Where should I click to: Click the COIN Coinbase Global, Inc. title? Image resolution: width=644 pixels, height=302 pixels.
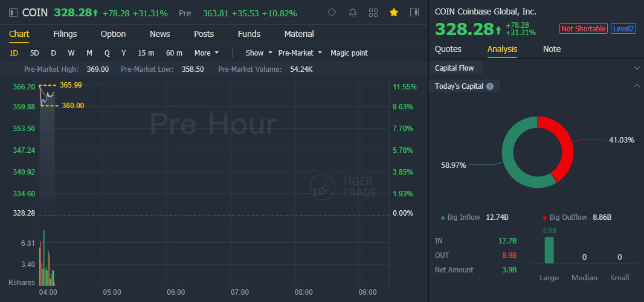tap(486, 12)
